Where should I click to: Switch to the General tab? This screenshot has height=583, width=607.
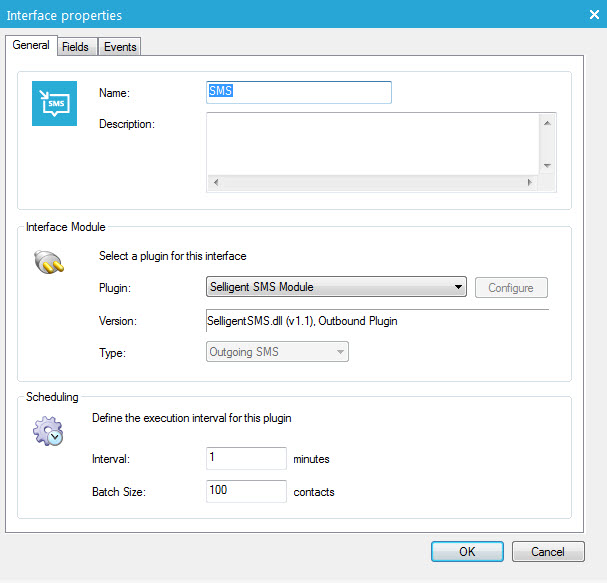tap(31, 46)
